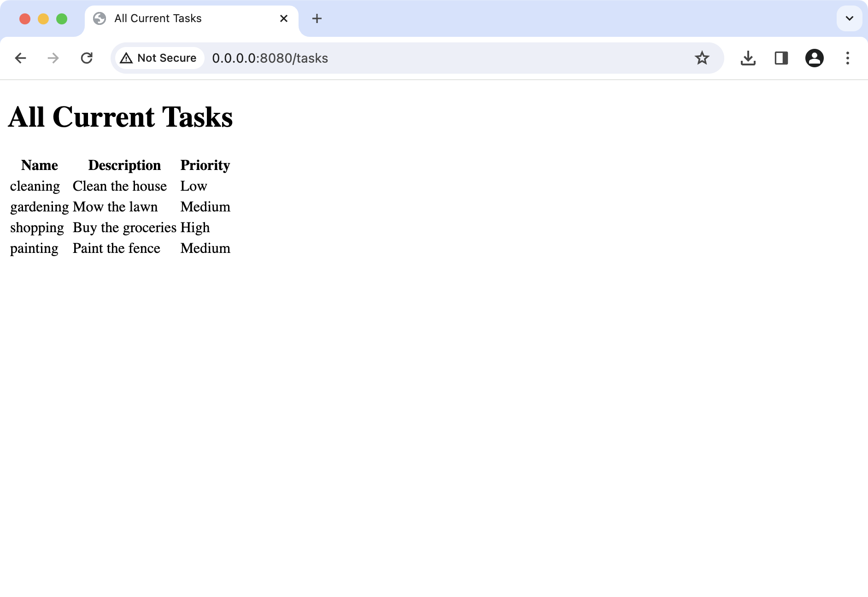Bookmark this page using the star icon

[702, 58]
